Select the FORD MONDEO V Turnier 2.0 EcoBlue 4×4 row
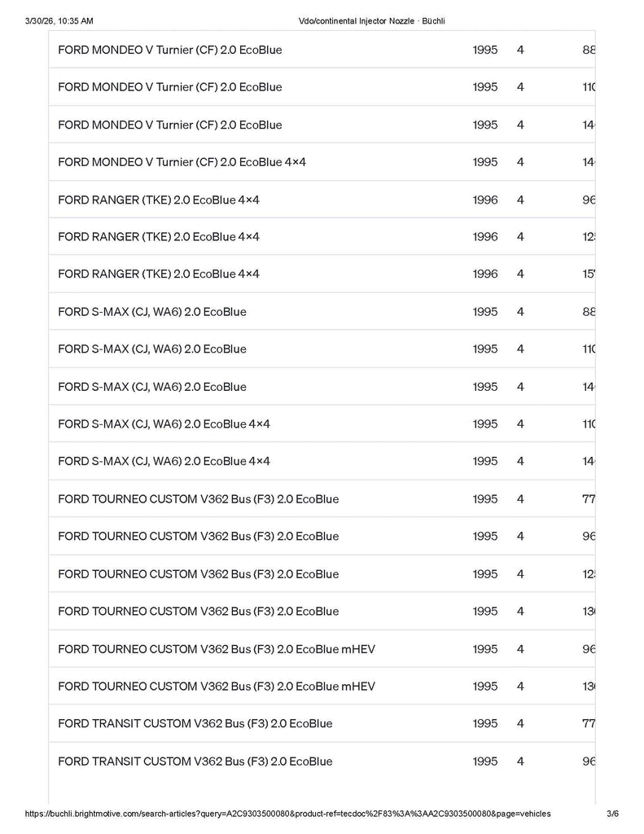This screenshot has height=834, width=644. (322, 162)
